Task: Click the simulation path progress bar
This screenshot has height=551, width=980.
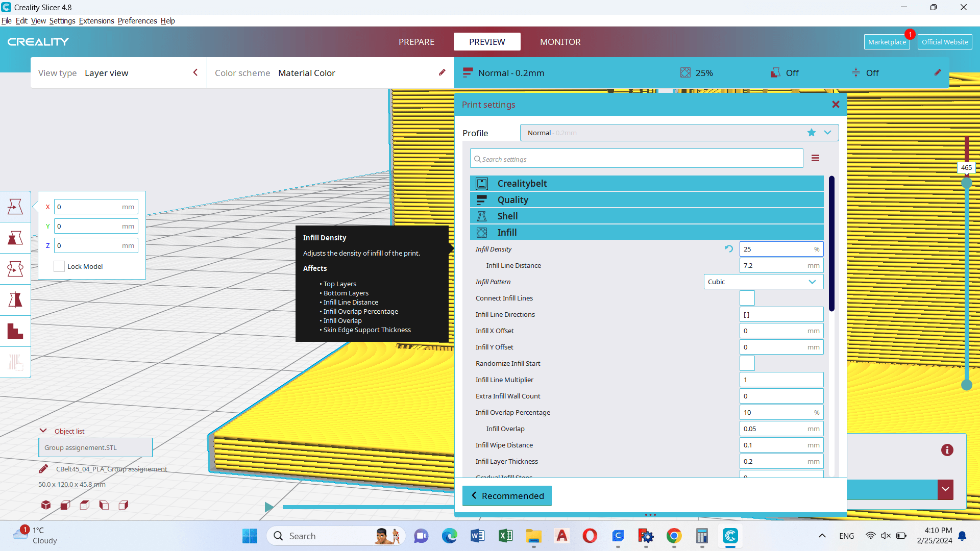Action: (x=367, y=507)
